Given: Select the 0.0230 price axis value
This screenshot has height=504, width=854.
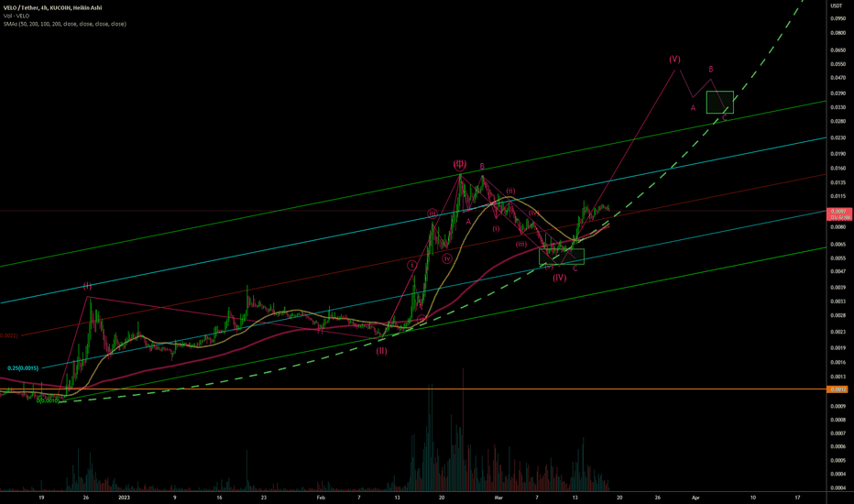Looking at the screenshot, I should (x=838, y=137).
